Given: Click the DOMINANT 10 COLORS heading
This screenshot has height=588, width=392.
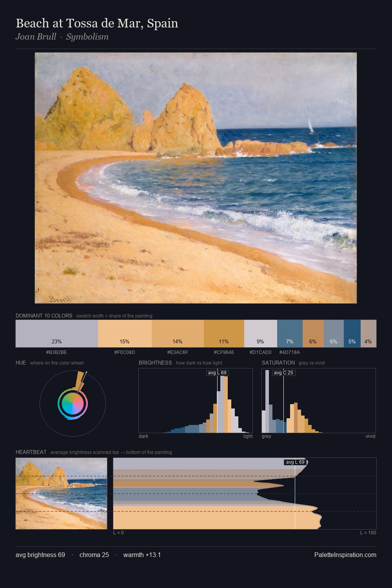Looking at the screenshot, I should coord(44,316).
